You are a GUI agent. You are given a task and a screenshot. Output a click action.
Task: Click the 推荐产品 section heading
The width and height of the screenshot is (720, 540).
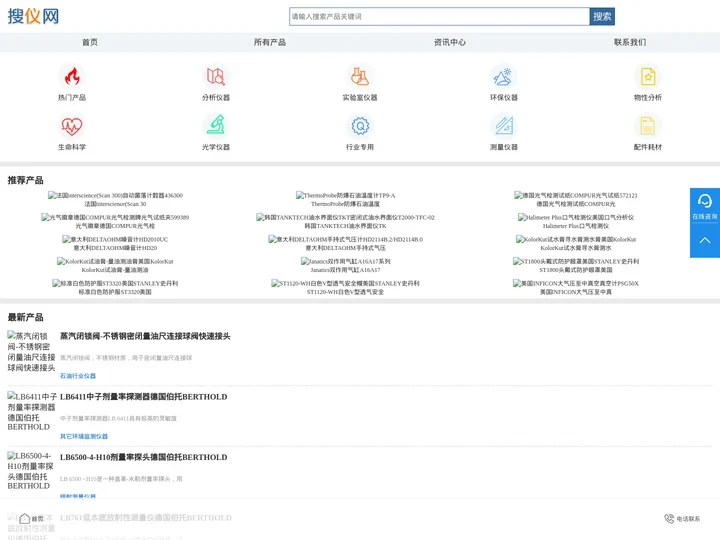pyautogui.click(x=26, y=180)
